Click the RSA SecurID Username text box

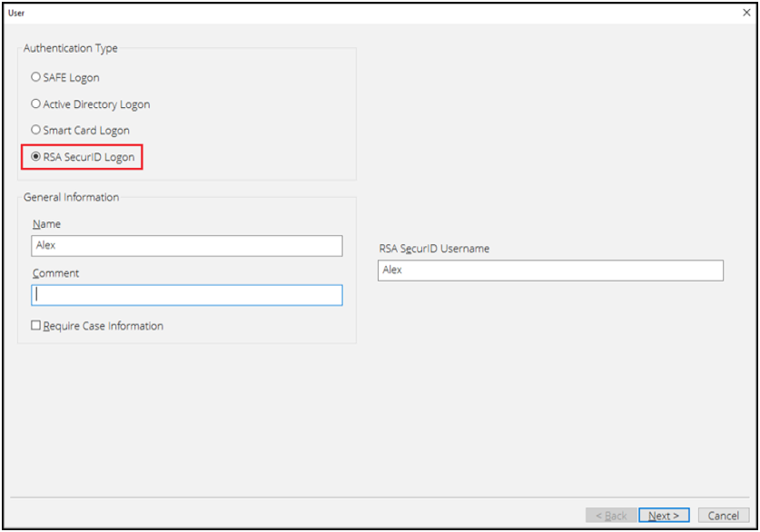549,271
